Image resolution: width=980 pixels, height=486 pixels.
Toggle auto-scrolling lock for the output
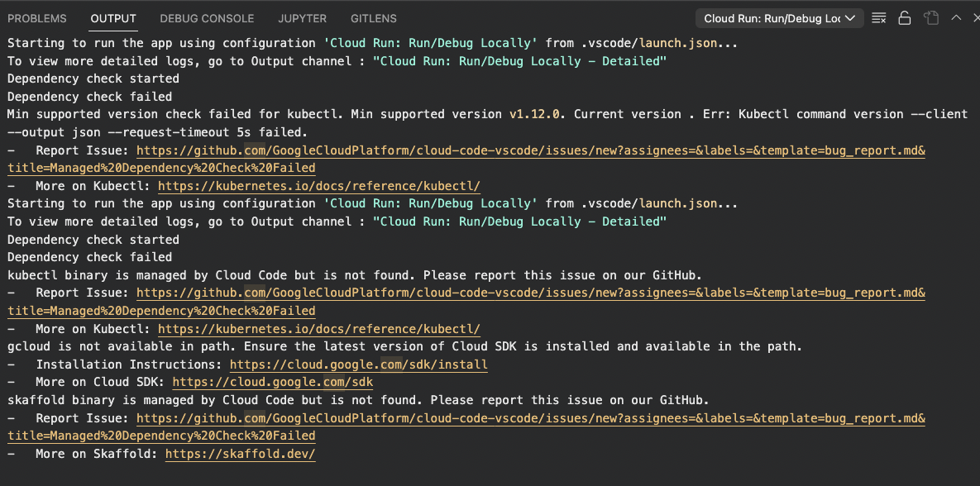point(904,17)
